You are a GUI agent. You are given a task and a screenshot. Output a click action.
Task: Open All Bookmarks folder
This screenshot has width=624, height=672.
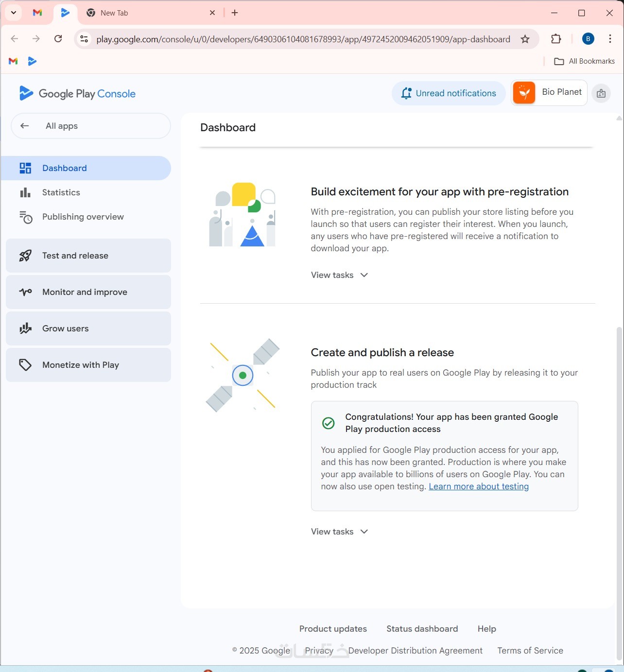(585, 61)
